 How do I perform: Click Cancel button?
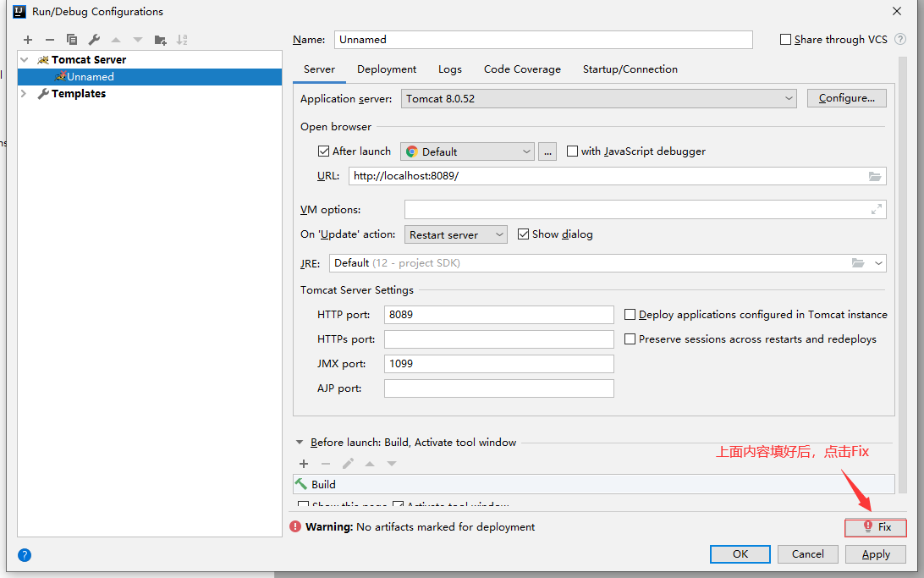808,553
